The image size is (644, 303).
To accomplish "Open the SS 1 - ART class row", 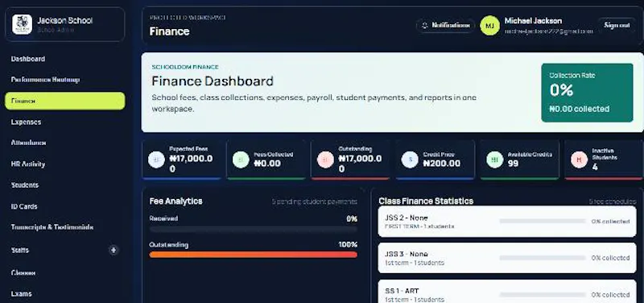I will (507, 292).
